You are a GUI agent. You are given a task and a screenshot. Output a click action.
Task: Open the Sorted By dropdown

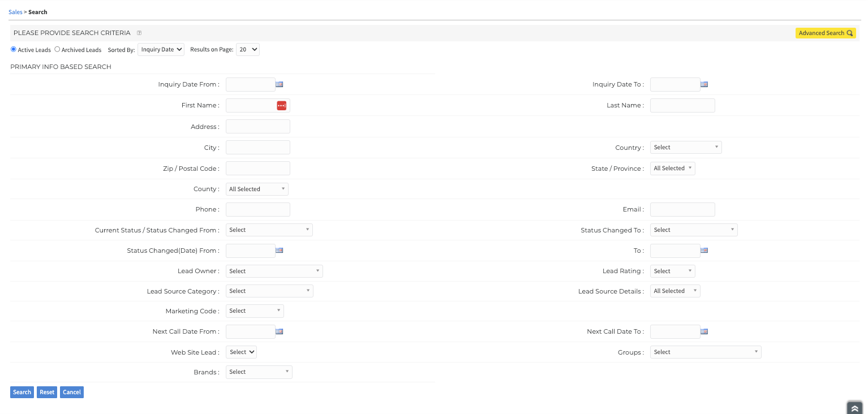coord(161,50)
